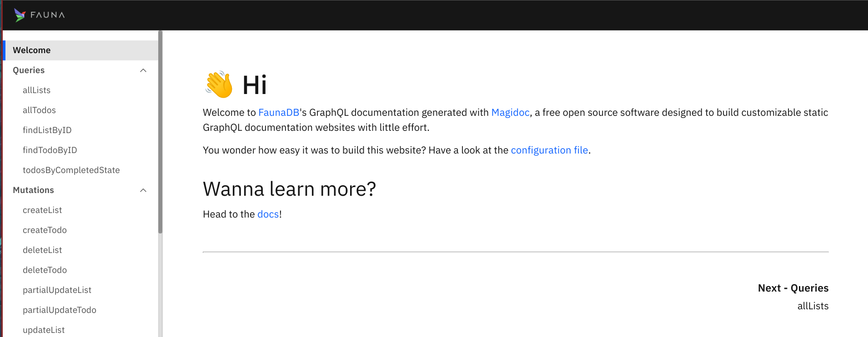Collapse the Mutations section chevron
868x337 pixels.
(x=143, y=190)
